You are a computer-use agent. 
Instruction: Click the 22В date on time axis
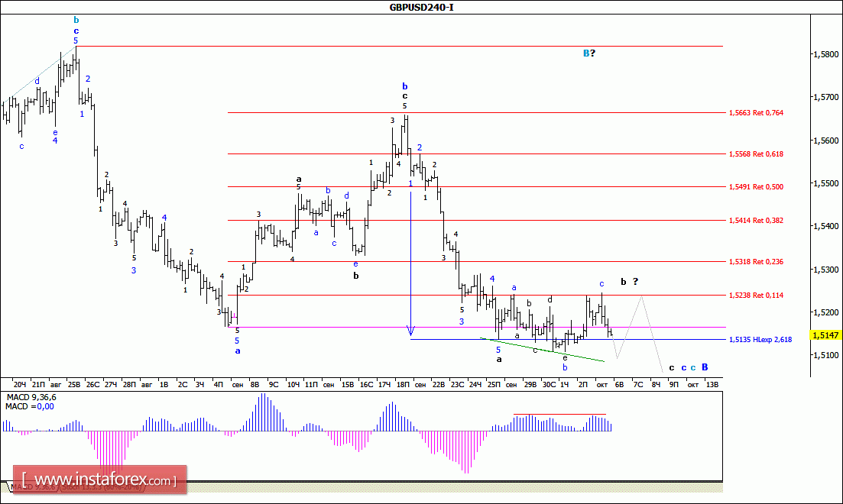pos(439,384)
